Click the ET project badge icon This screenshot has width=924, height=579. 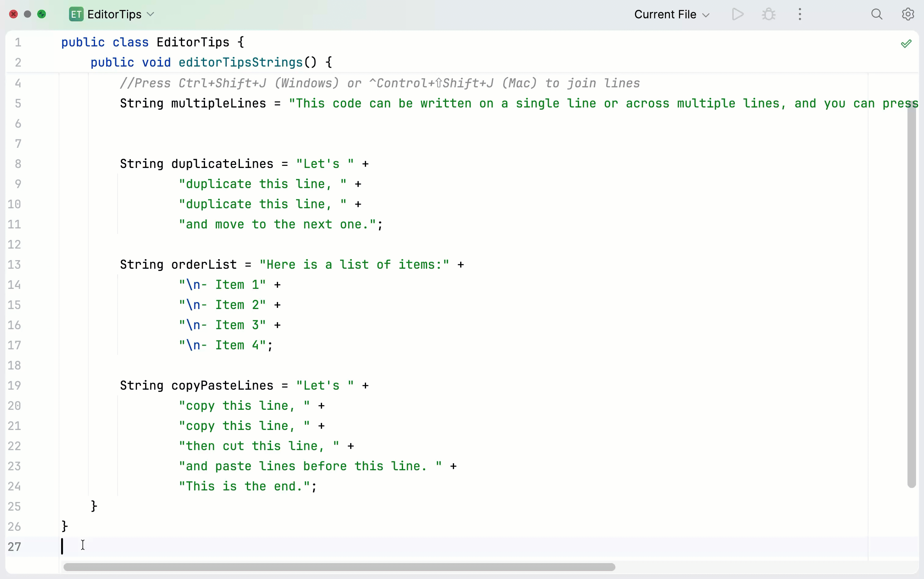(x=76, y=15)
